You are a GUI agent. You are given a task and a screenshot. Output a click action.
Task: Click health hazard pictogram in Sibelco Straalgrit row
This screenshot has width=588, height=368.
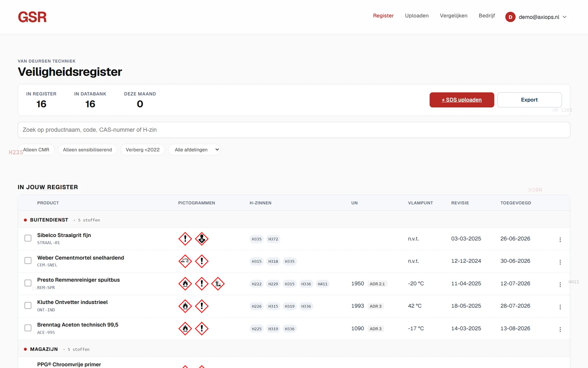tap(202, 239)
